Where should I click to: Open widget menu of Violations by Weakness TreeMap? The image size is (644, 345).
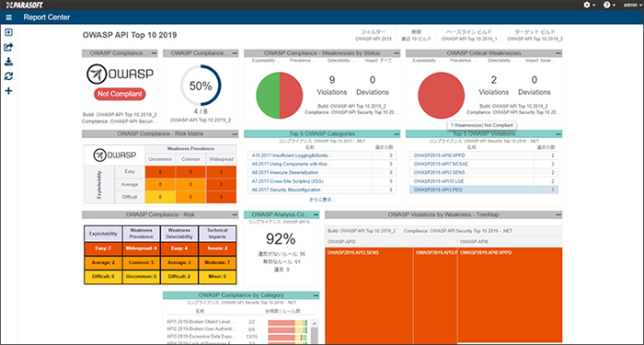point(558,214)
